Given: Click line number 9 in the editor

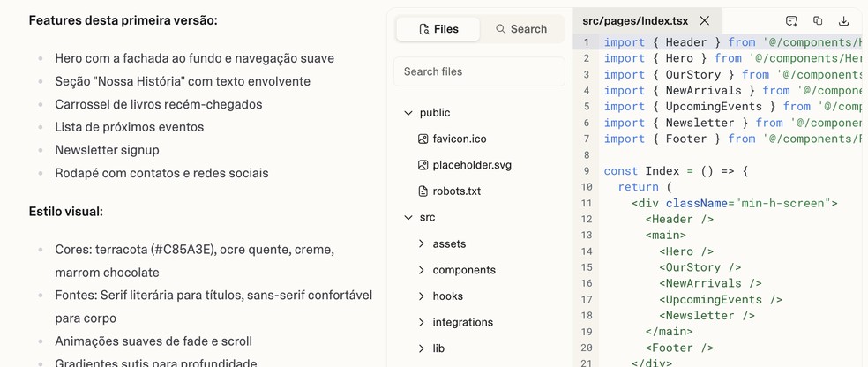Looking at the screenshot, I should click(587, 171).
